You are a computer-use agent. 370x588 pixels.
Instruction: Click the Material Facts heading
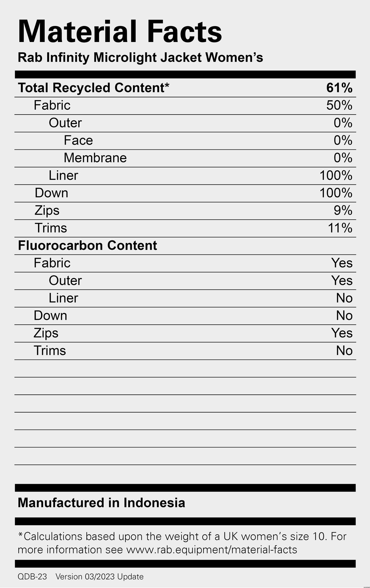pyautogui.click(x=120, y=32)
